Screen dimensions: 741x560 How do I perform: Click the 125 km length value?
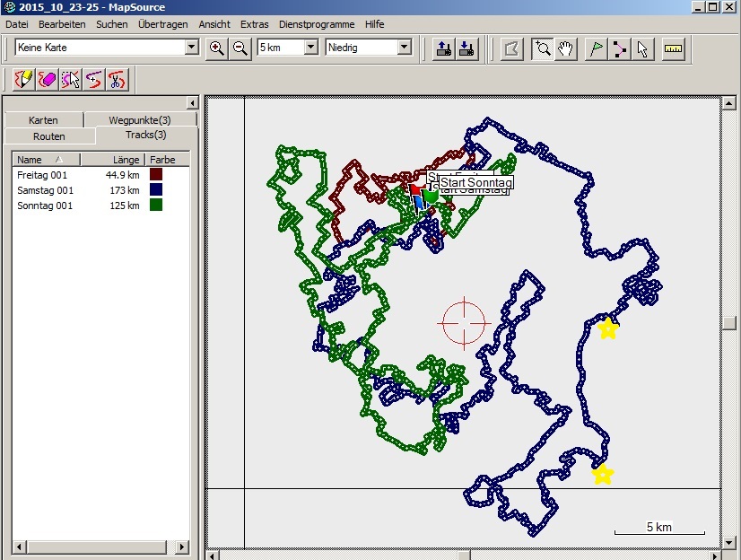tap(125, 206)
